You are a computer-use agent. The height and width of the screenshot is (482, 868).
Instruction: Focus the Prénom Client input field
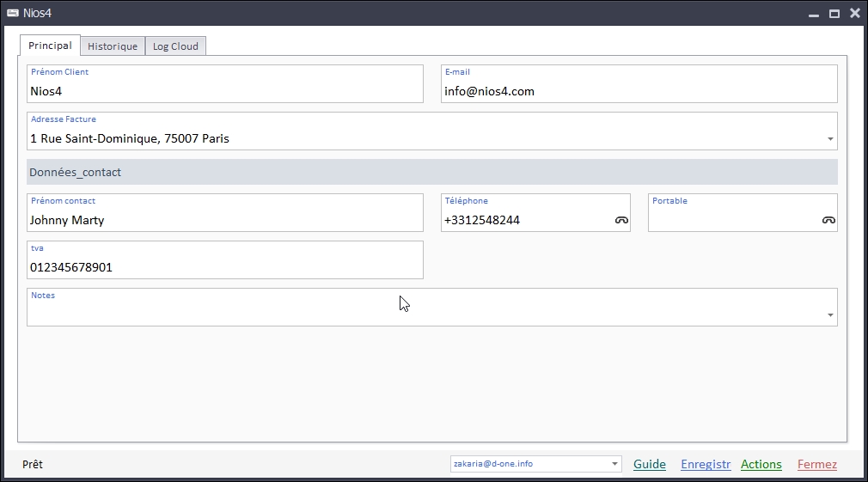(225, 91)
